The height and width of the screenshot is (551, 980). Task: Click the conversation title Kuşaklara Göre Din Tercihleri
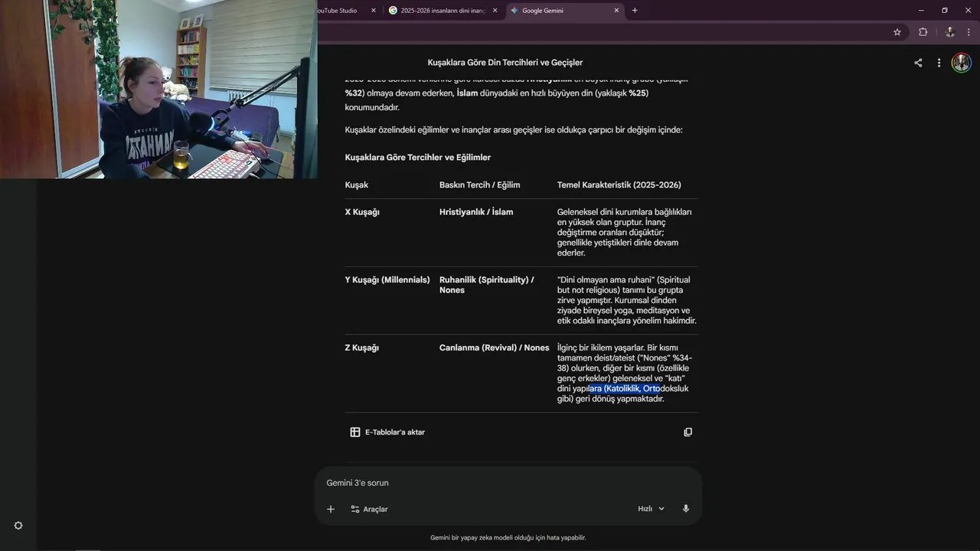click(505, 63)
